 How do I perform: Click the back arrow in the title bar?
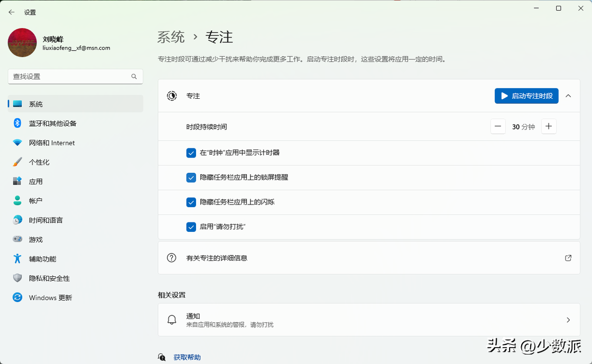coord(12,12)
